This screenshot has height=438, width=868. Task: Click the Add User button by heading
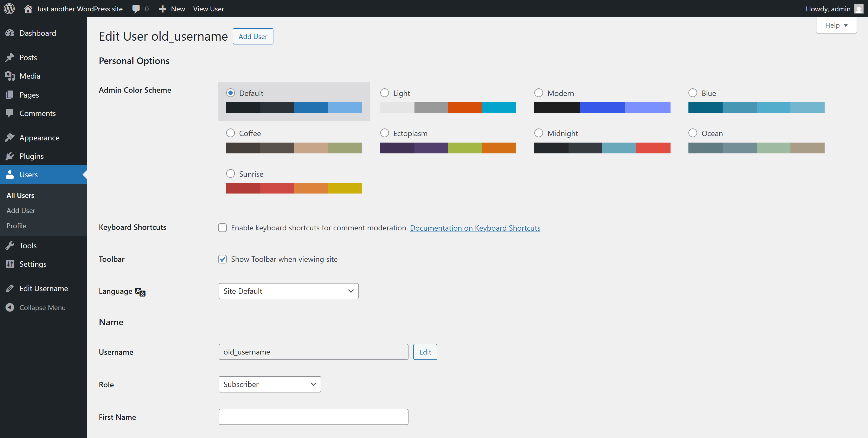253,36
